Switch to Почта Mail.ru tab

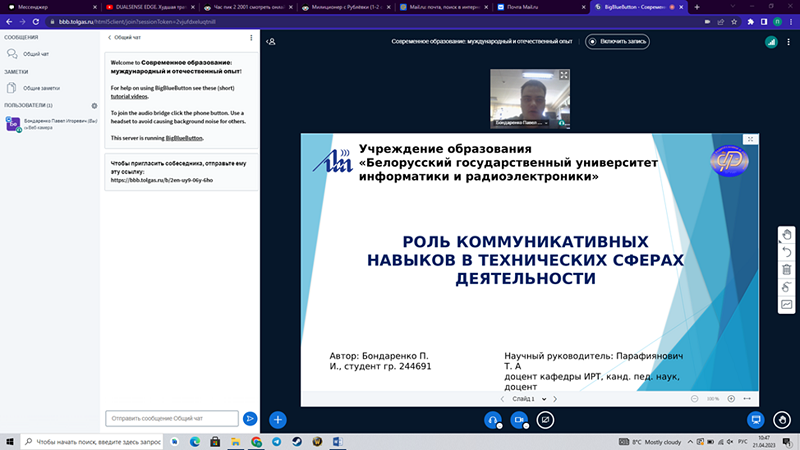(541, 7)
